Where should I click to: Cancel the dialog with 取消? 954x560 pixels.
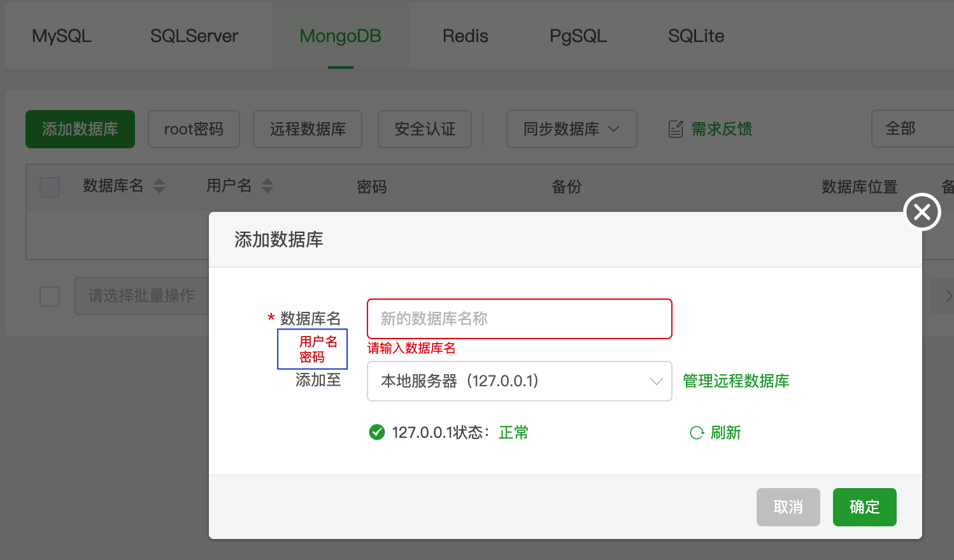coord(788,507)
